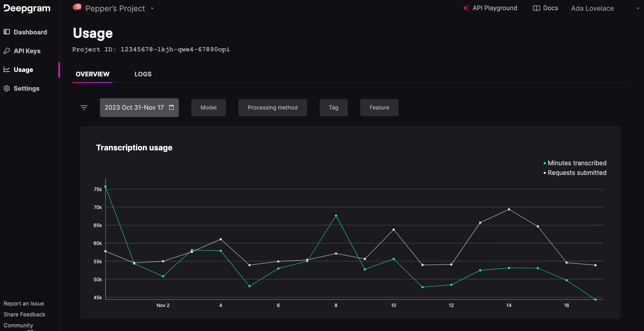Open the Processing method filter dropdown
Screen dimensions: 644x331
(x=273, y=108)
